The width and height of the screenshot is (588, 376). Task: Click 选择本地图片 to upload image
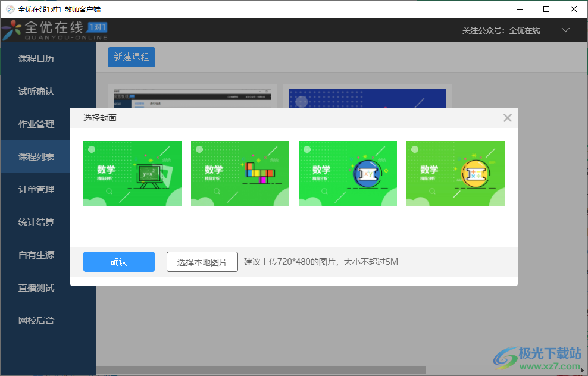tap(202, 262)
